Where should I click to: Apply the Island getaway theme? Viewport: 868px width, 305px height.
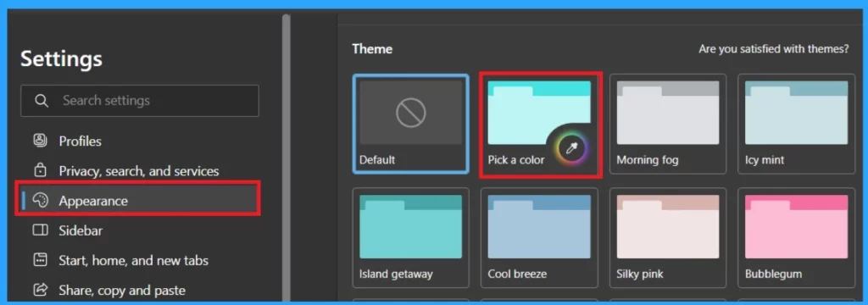[x=411, y=237]
